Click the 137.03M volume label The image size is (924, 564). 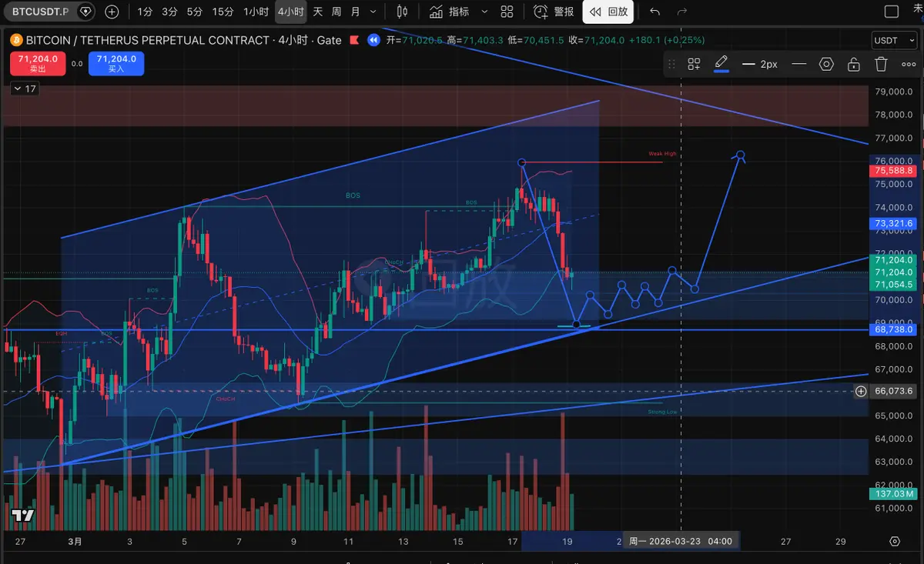pos(893,493)
